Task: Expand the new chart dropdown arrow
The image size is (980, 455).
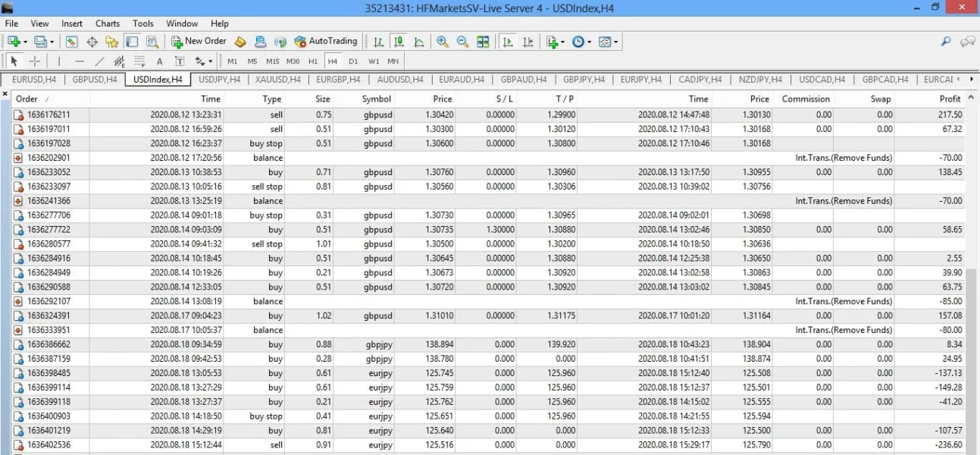Action: point(25,42)
